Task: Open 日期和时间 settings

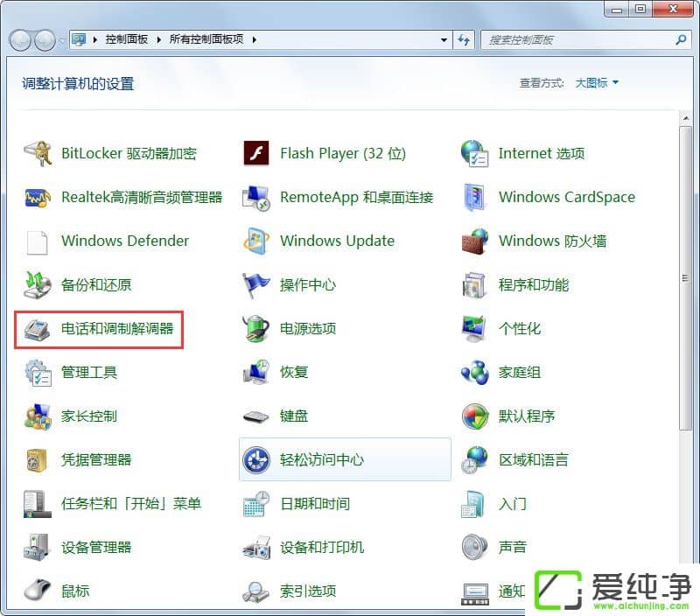Action: (315, 504)
